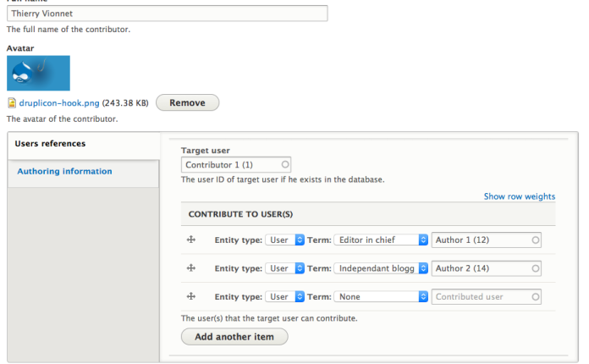Click 'The user(s) that the target user can contribute.'

tap(269, 318)
